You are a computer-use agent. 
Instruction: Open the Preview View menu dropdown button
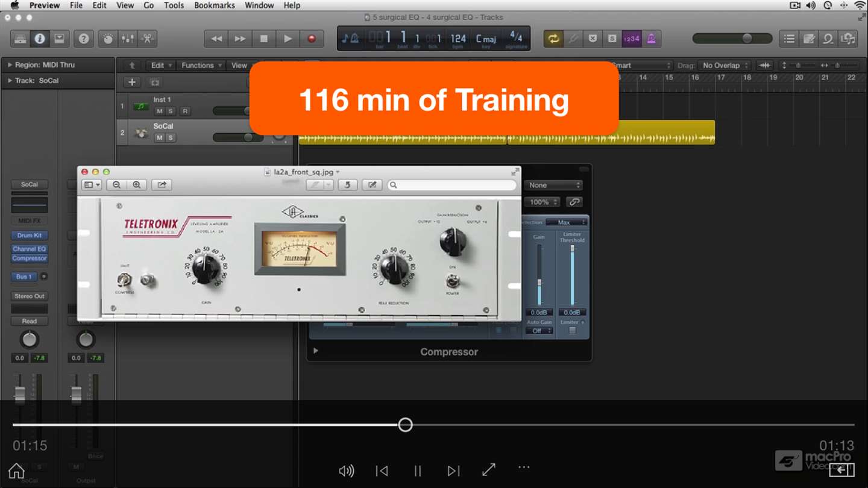coord(92,185)
